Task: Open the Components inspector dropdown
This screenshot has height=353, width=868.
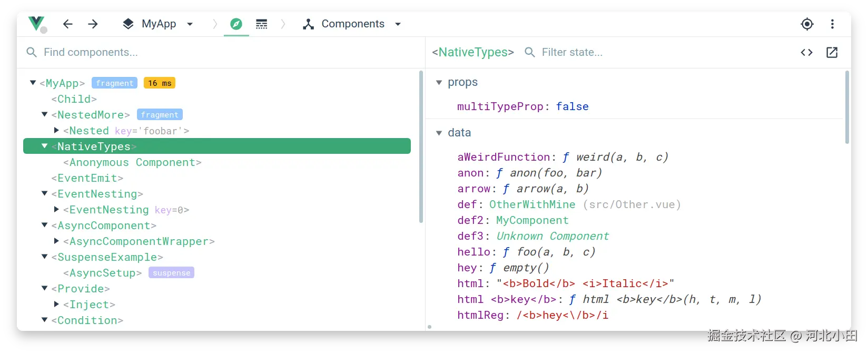Action: coord(352,24)
